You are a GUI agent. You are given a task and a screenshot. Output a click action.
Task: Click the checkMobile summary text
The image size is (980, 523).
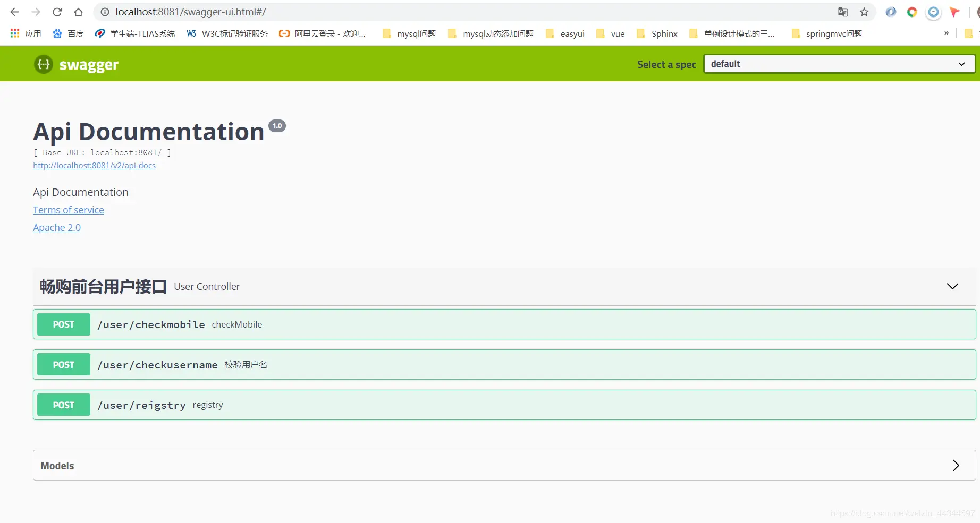point(237,324)
